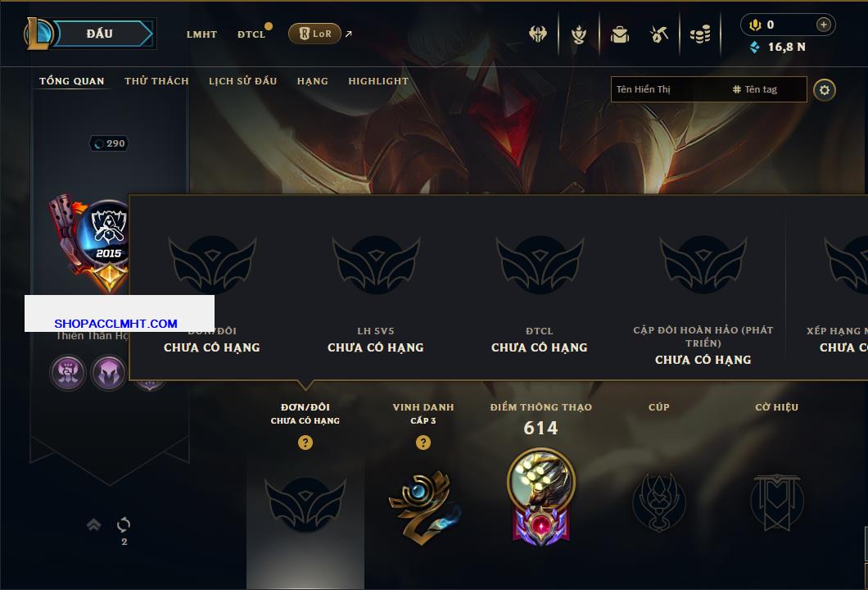The image size is (868, 590).
Task: Switch to the Highlight tab
Action: click(378, 81)
